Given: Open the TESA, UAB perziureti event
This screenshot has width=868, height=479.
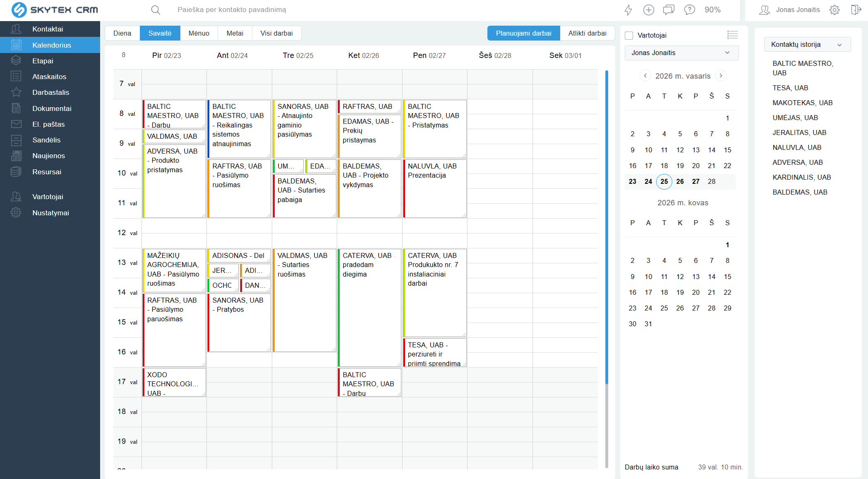Looking at the screenshot, I should pyautogui.click(x=435, y=352).
